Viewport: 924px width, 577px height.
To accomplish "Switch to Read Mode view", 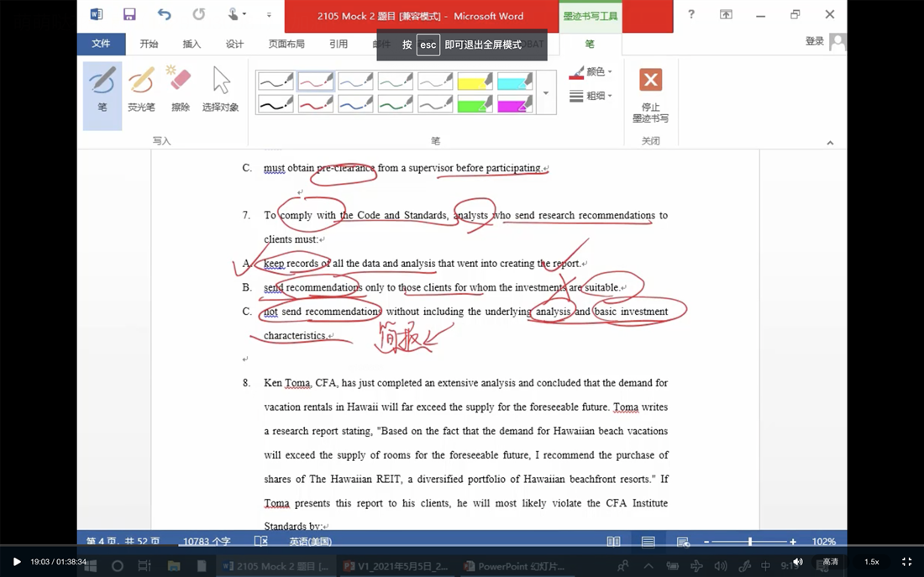I will point(613,542).
